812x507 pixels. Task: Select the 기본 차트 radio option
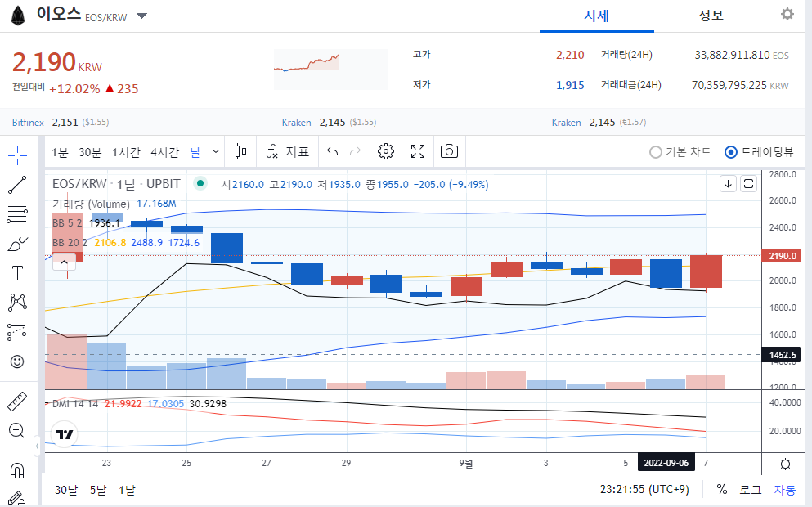click(680, 152)
